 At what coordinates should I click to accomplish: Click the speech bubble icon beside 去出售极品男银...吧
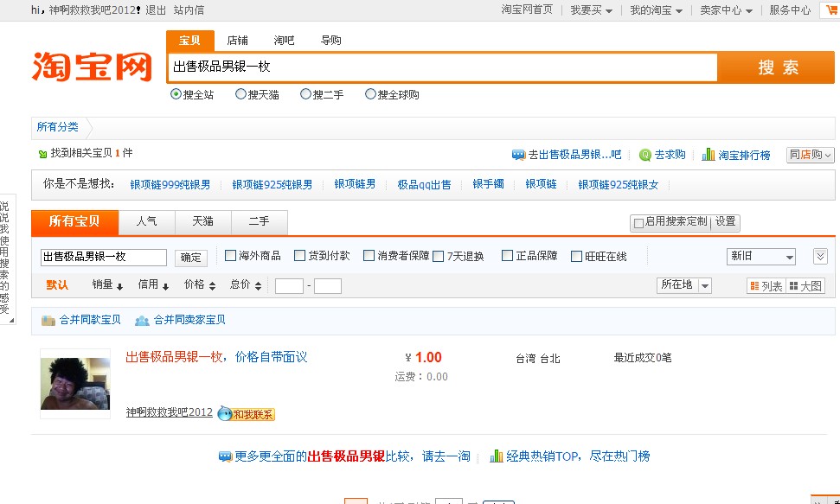(518, 155)
